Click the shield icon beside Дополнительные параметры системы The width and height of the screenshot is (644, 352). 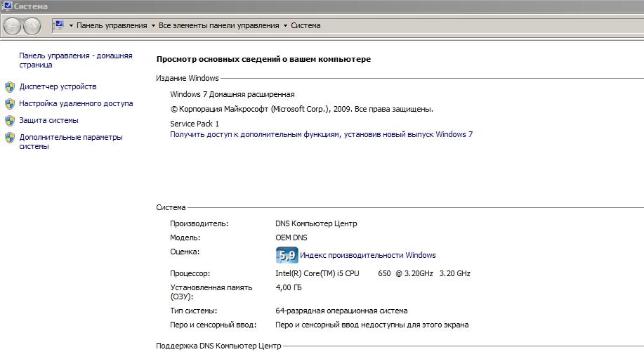click(x=10, y=138)
